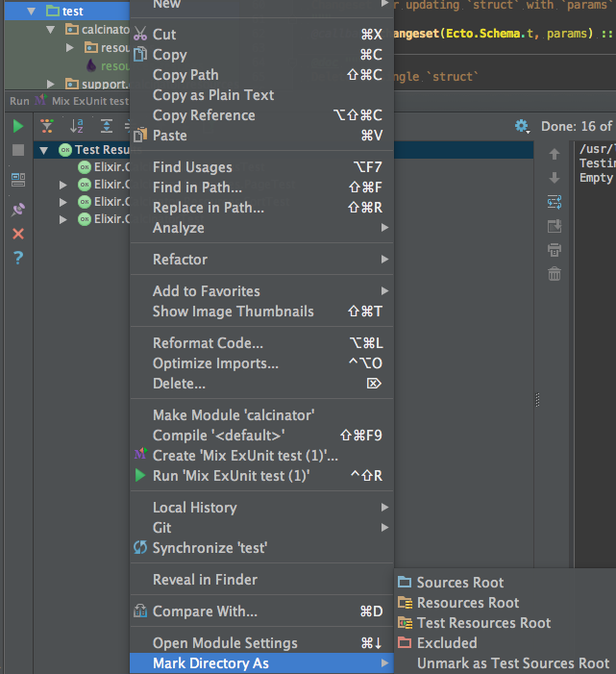Viewport: 616px width, 674px height.
Task: Choose Unmark as Test Sources Root
Action: 505,663
